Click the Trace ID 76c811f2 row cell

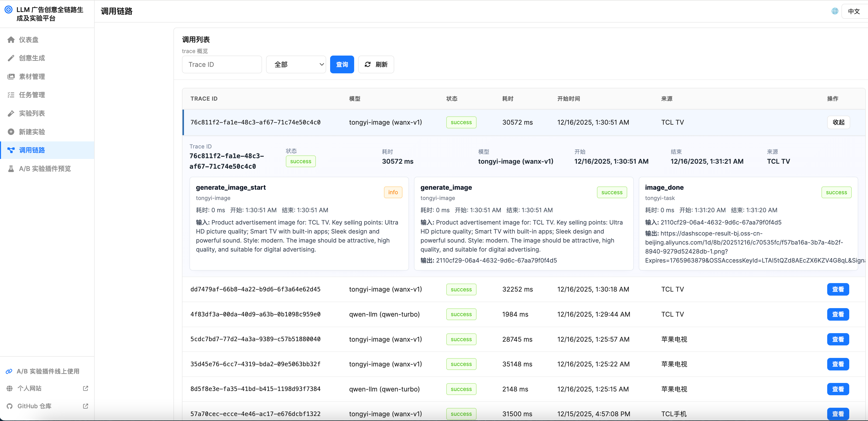click(255, 122)
